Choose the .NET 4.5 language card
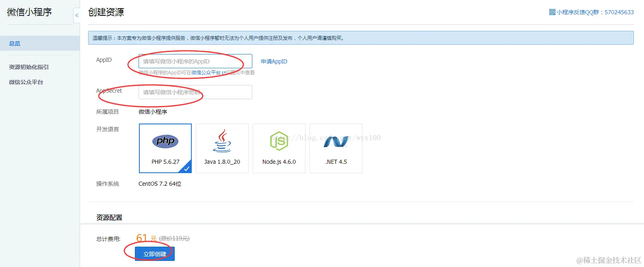 pos(336,148)
